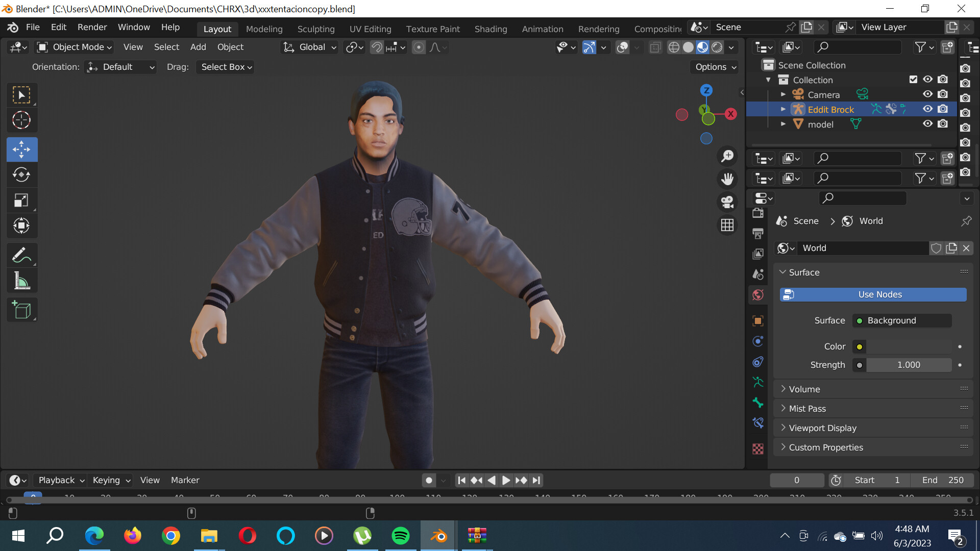The height and width of the screenshot is (551, 980).
Task: Switch viewport to rendered shading mode
Action: click(x=717, y=47)
